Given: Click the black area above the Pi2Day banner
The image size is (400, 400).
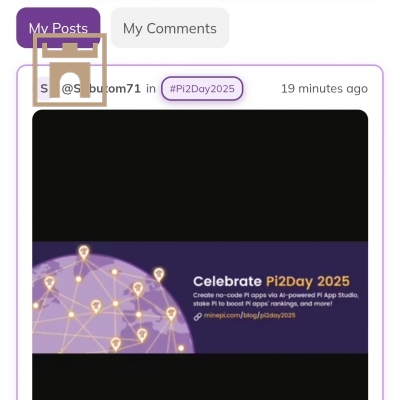Looking at the screenshot, I should [x=200, y=176].
